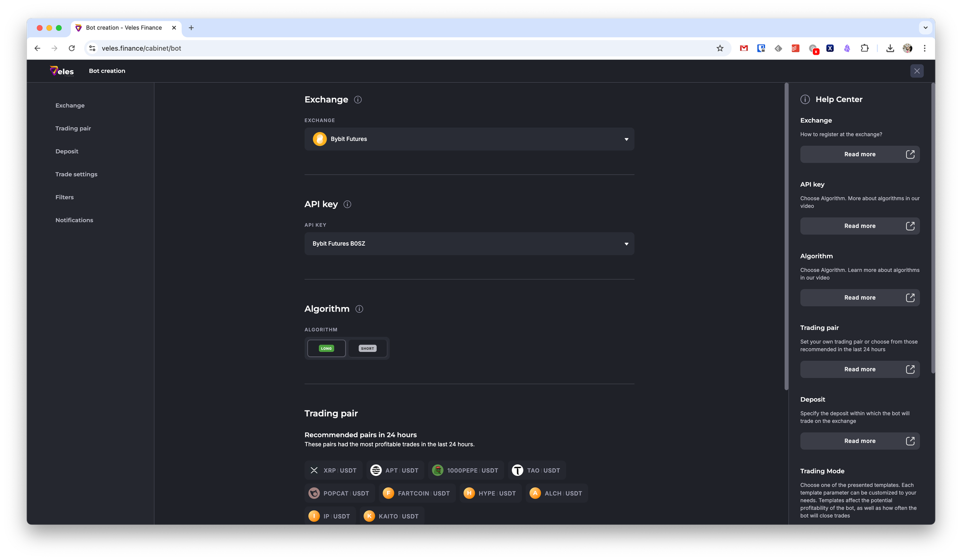Viewport: 962px width, 560px height.
Task: Click the Help Center panel scrollbar
Action: 933,228
